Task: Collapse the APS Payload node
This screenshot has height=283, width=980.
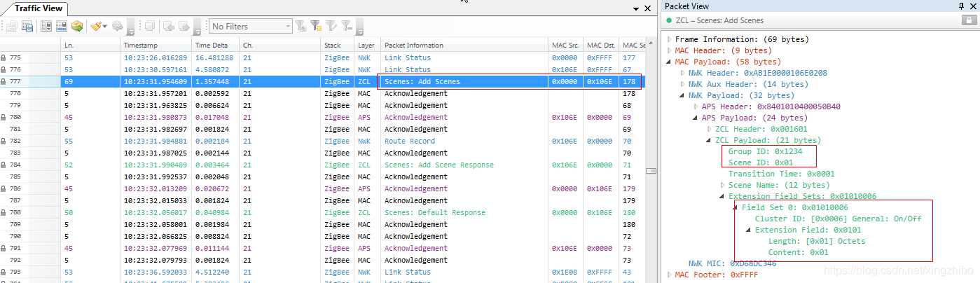Action: (696, 118)
